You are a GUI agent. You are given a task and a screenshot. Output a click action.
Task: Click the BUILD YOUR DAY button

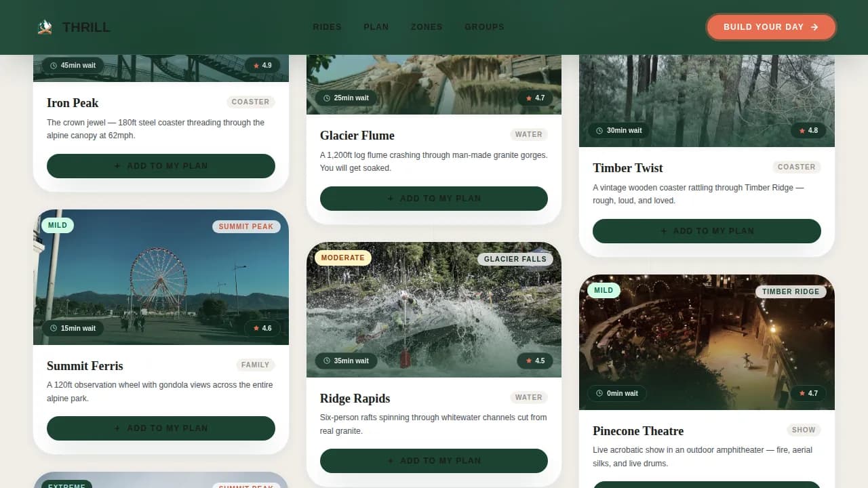point(771,27)
